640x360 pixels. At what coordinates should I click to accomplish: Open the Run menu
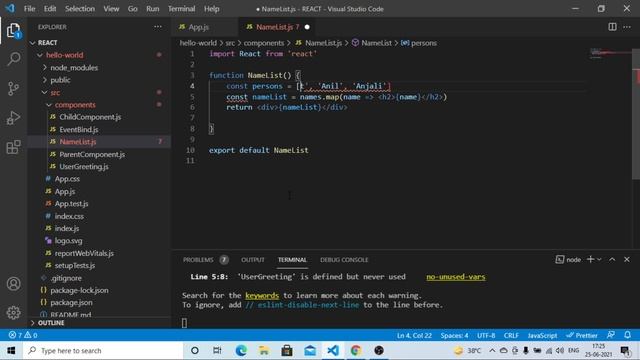pyautogui.click(x=153, y=9)
